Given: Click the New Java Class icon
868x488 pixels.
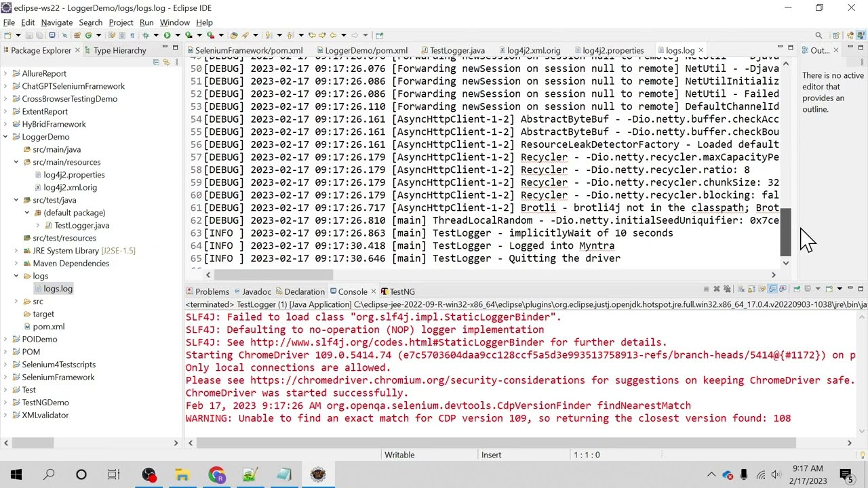Looking at the screenshot, I should pos(88,35).
